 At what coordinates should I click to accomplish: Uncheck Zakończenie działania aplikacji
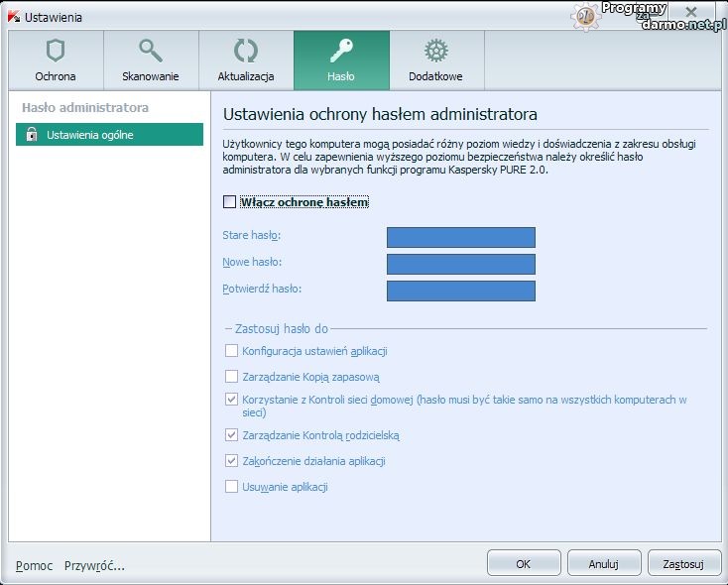[x=231, y=461]
